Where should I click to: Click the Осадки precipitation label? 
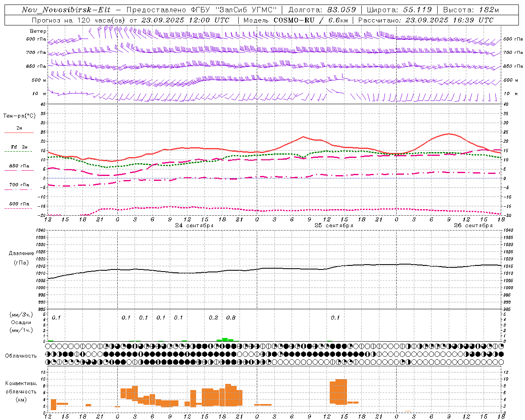21,322
